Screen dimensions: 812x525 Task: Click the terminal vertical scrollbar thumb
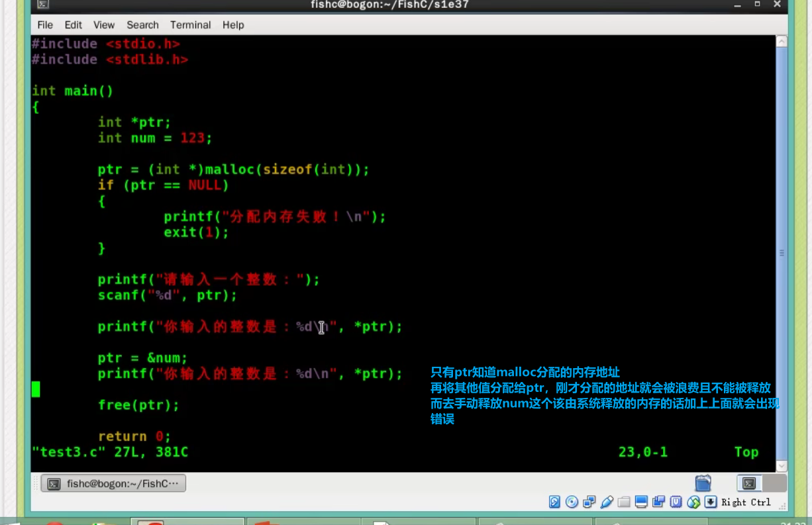coord(782,254)
